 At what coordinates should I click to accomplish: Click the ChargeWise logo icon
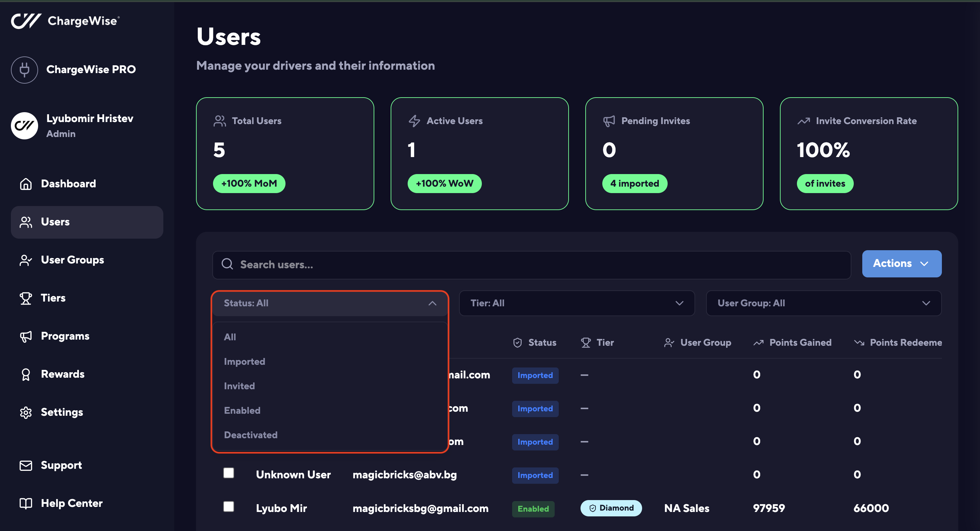click(x=26, y=21)
